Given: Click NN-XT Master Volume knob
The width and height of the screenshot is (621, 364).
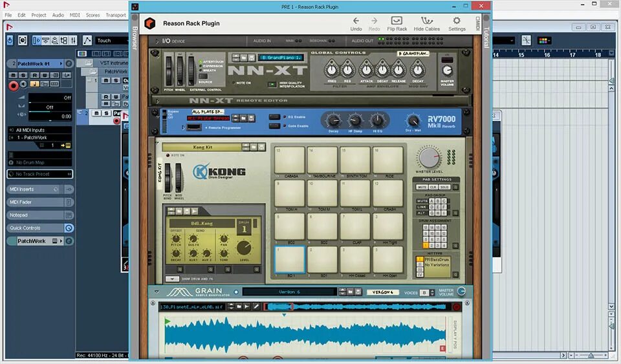Looking at the screenshot, I should pyautogui.click(x=447, y=70).
